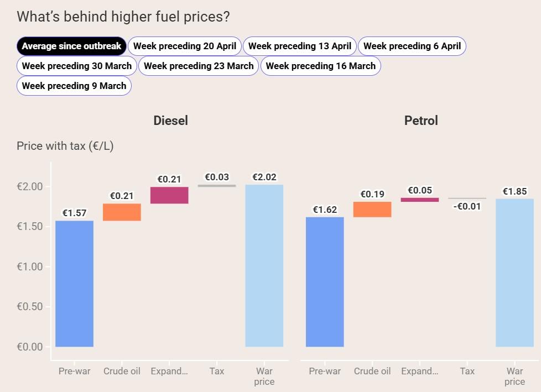This screenshot has height=392, width=541.
Task: Click Diesel Crude oil orange bar
Action: (122, 212)
